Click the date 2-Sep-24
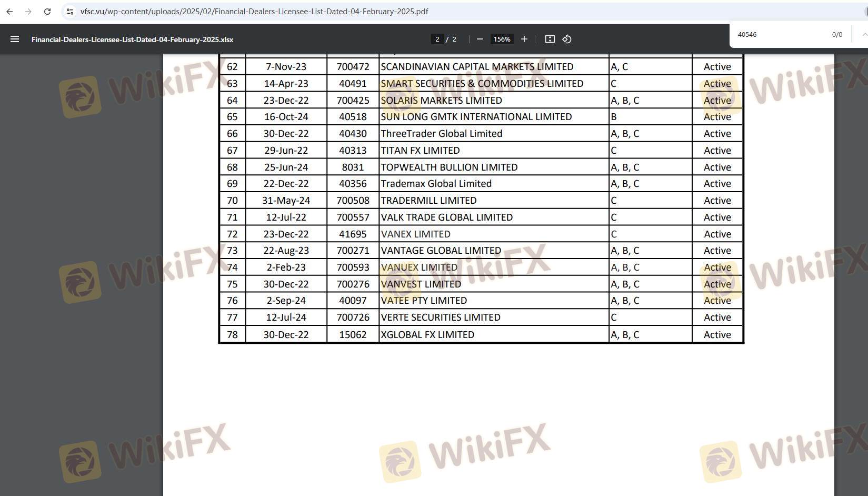 [x=286, y=301]
